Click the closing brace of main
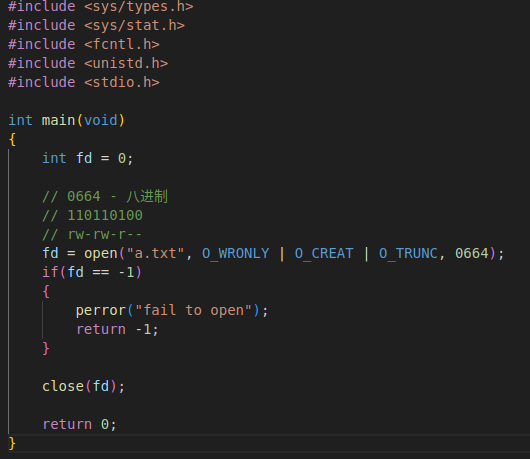This screenshot has height=459, width=530. pos(12,443)
